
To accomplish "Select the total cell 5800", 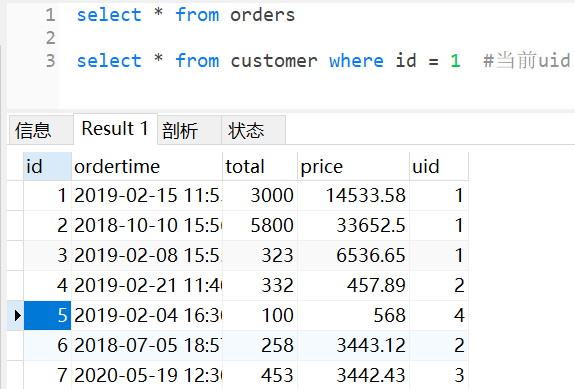I will pyautogui.click(x=260, y=225).
